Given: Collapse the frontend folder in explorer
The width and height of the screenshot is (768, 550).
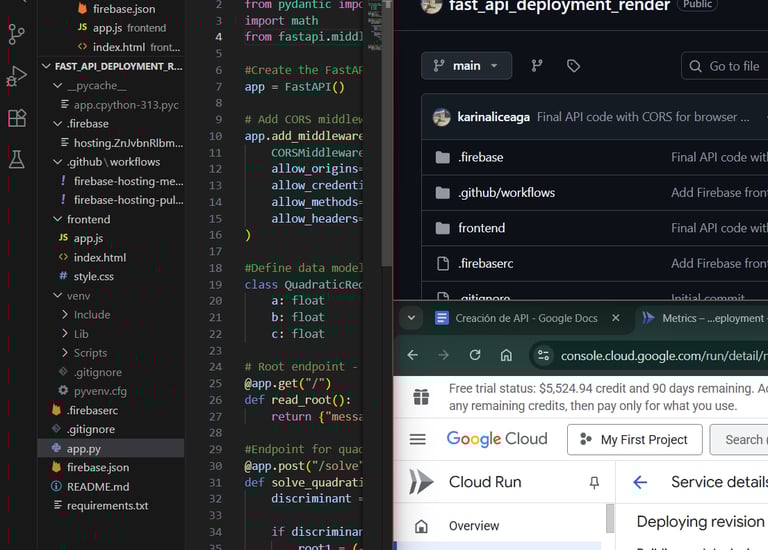Looking at the screenshot, I should [58, 219].
